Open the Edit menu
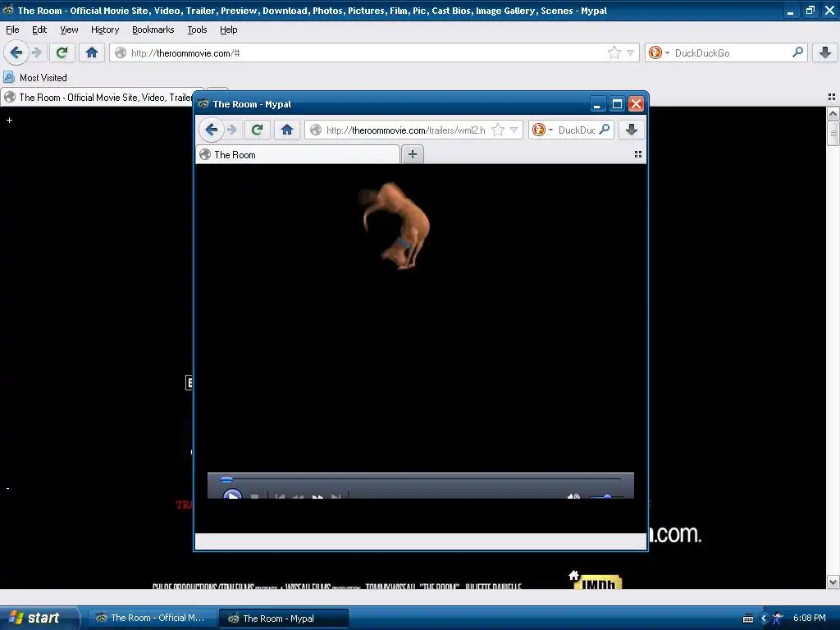 [39, 30]
